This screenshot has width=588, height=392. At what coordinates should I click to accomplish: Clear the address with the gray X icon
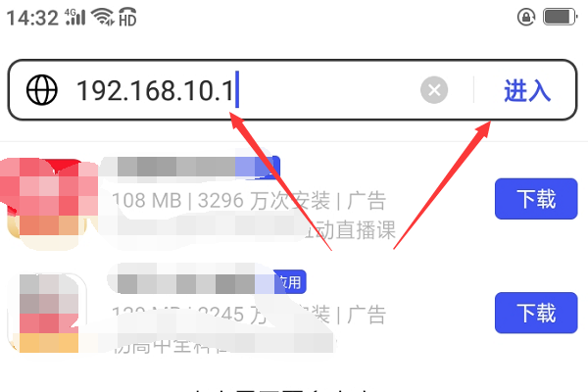tap(434, 90)
